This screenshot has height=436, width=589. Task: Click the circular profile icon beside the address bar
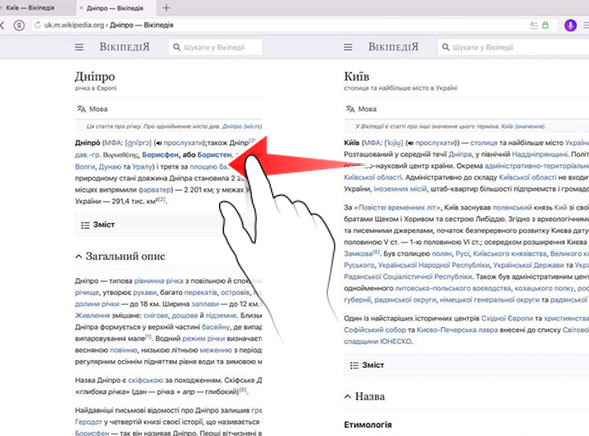[x=19, y=25]
